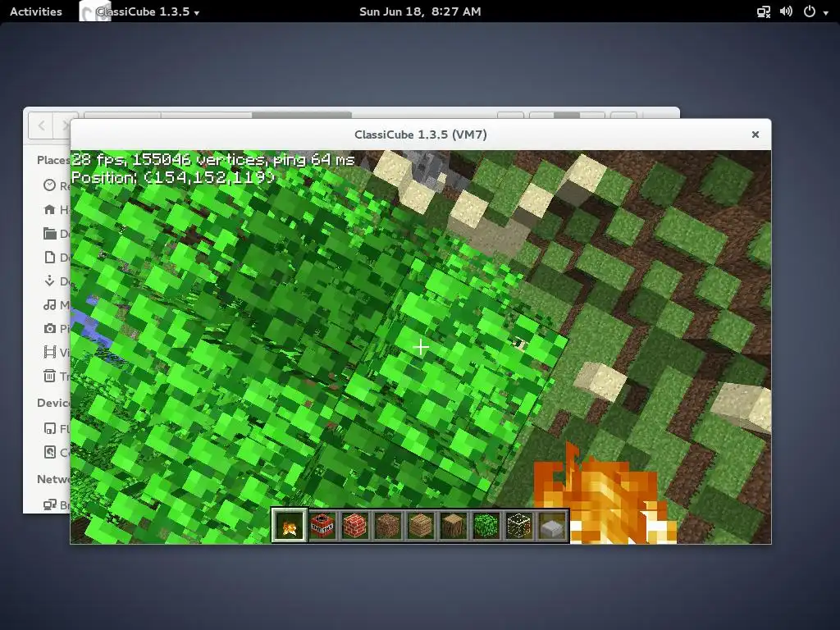Open the volume icon in top bar
This screenshot has height=630, width=840.
786,11
